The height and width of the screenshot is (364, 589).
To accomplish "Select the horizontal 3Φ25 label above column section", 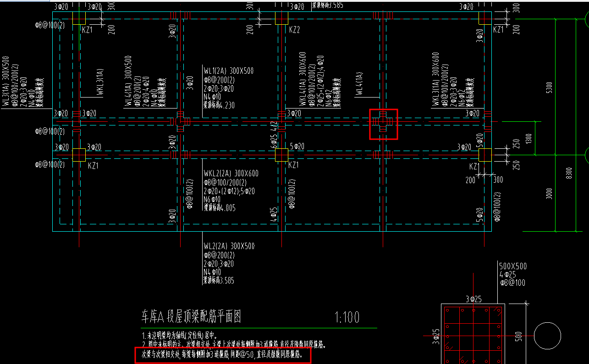I will [473, 299].
